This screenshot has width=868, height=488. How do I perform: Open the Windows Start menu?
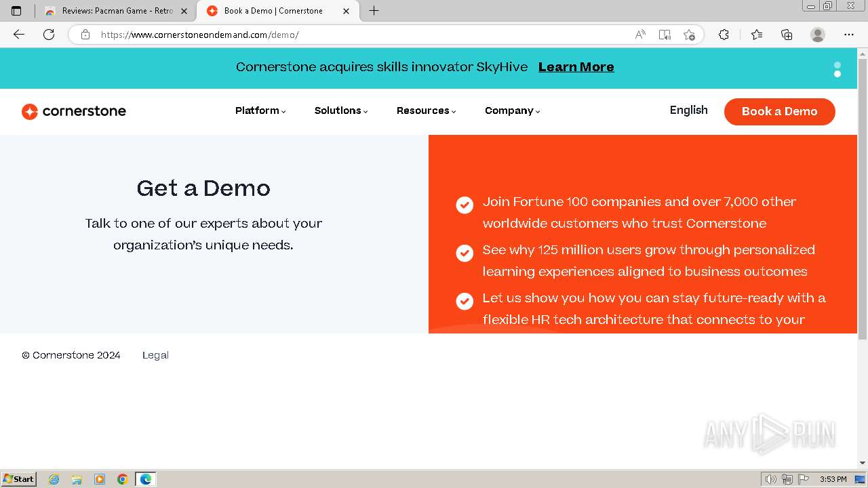19,479
